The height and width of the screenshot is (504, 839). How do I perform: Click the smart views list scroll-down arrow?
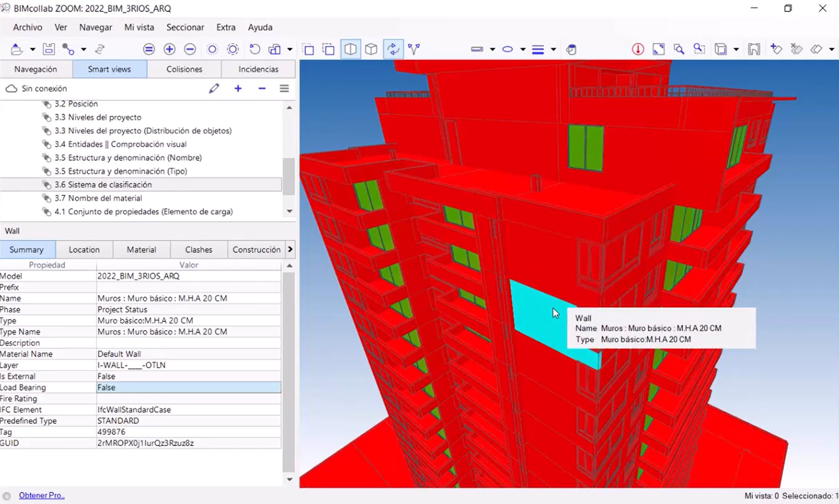289,211
